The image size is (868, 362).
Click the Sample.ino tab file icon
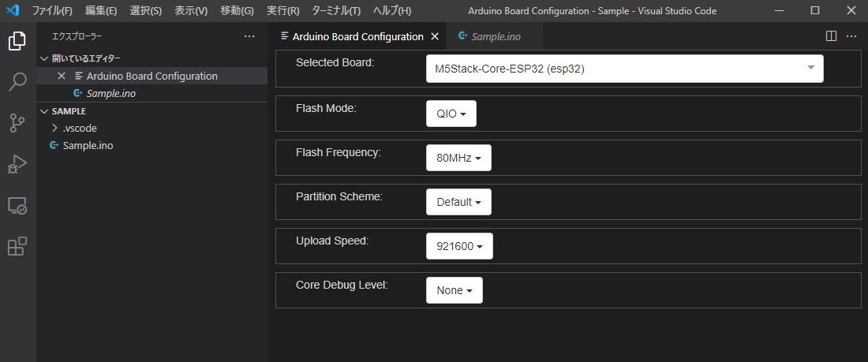click(462, 36)
